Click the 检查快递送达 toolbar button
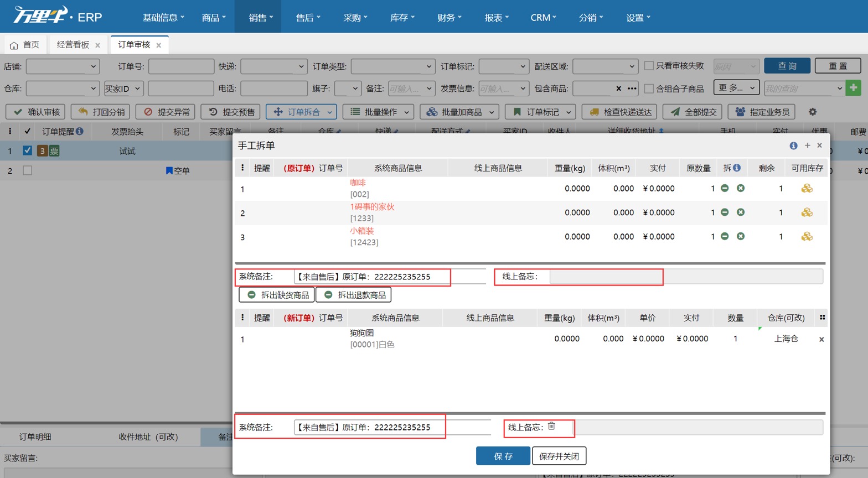This screenshot has height=478, width=868. click(619, 112)
